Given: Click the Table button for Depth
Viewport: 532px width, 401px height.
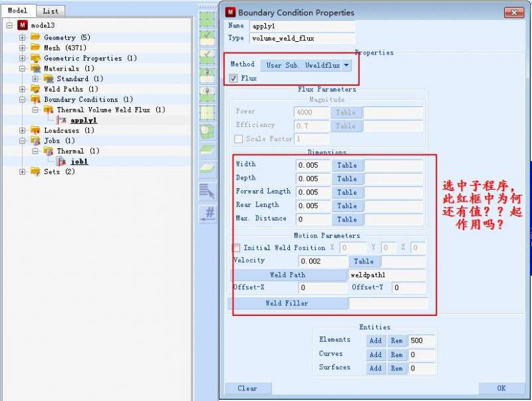Looking at the screenshot, I should [x=347, y=179].
